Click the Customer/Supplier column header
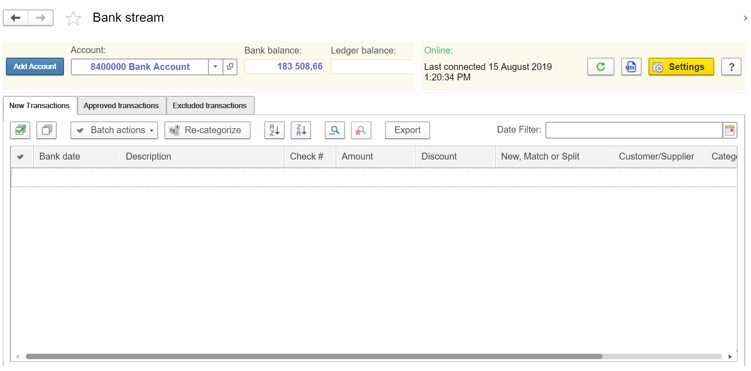Screen dimensions: 751x371 659,157
